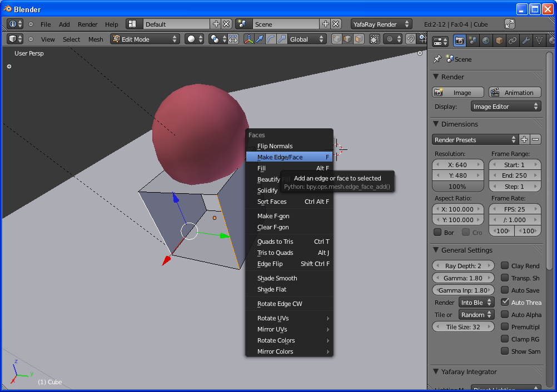The height and width of the screenshot is (392, 557).
Task: Add a new screen layout with plus icon
Action: [216, 24]
